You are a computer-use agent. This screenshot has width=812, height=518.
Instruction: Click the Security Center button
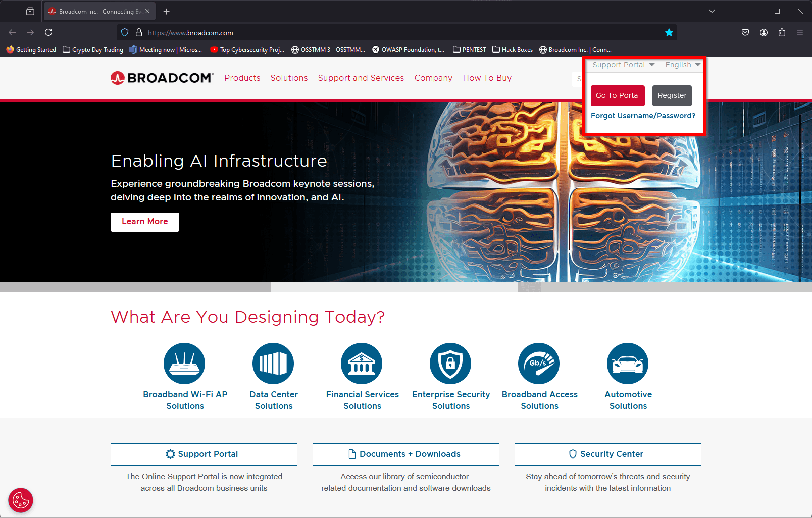(x=608, y=454)
